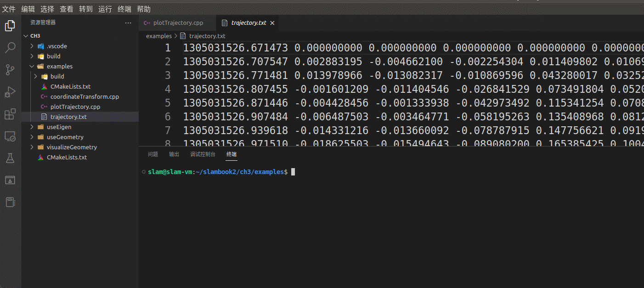Screen dimensions: 644x288
Task: Switch to the 调试控制台 panel tab
Action: pyautogui.click(x=203, y=154)
